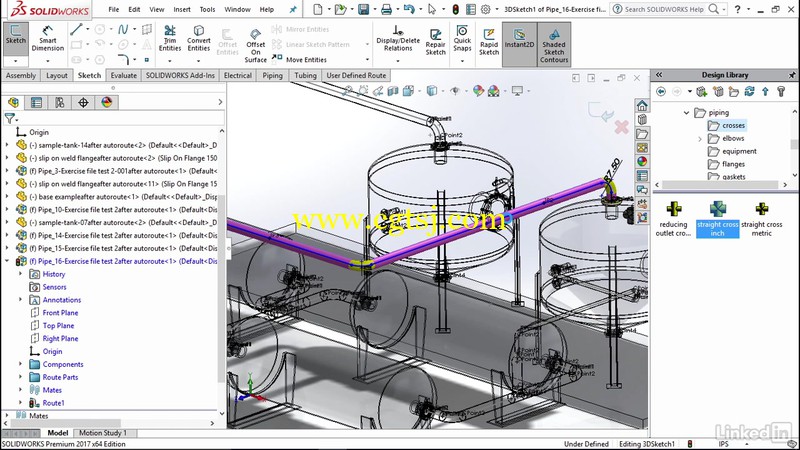Select the Smart Dimension tool
800x450 pixels.
click(x=47, y=39)
